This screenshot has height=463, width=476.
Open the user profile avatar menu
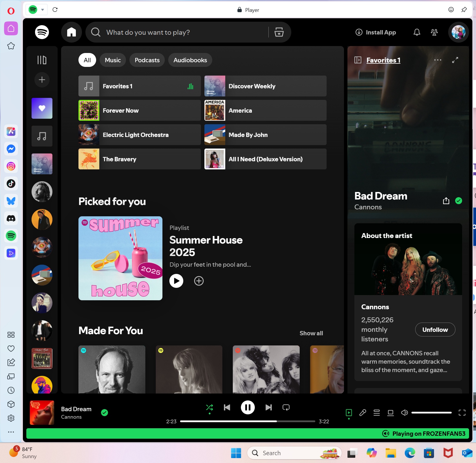pyautogui.click(x=458, y=32)
